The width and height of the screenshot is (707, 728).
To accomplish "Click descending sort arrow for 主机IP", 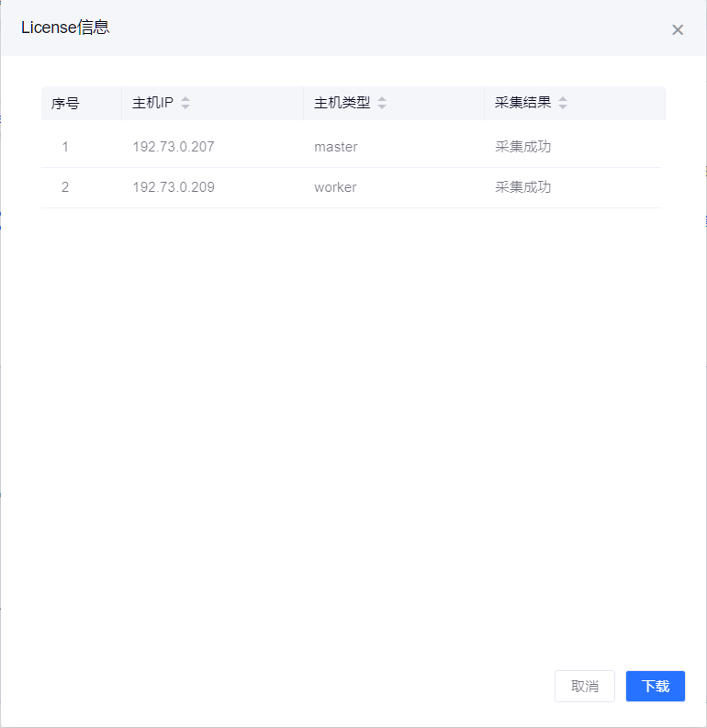I will click(185, 107).
